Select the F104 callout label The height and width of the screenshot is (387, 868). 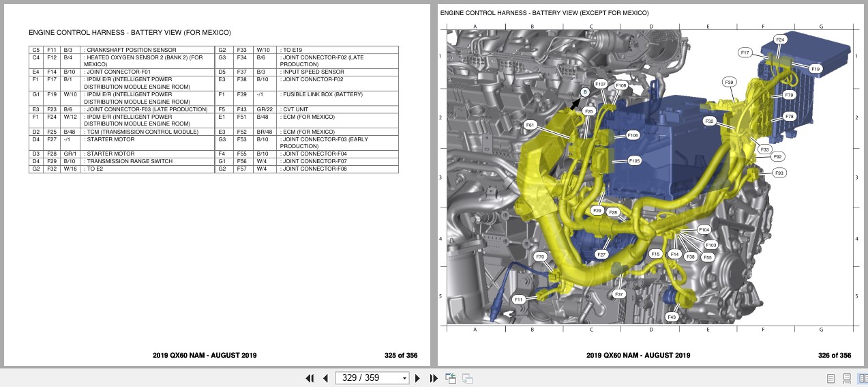tap(704, 230)
